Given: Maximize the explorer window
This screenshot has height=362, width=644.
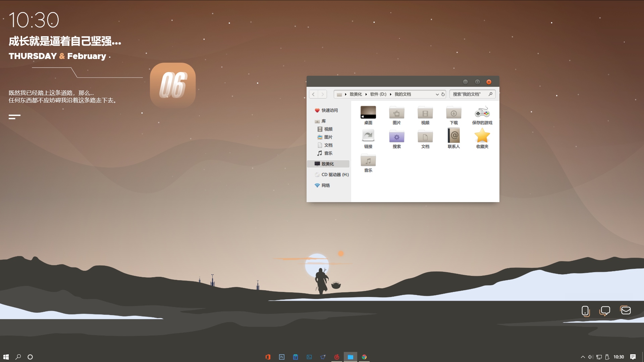Looking at the screenshot, I should 477,82.
